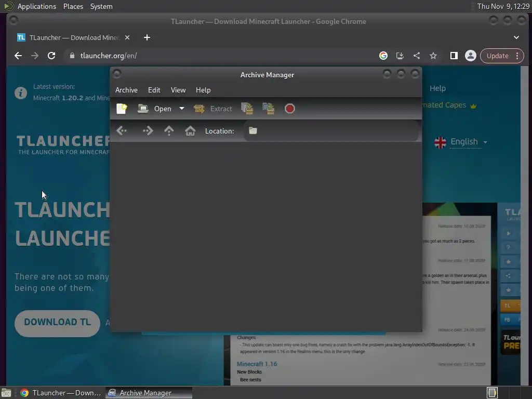The image size is (532, 399).
Task: Click Chrome's forward navigation arrow
Action: click(35, 56)
